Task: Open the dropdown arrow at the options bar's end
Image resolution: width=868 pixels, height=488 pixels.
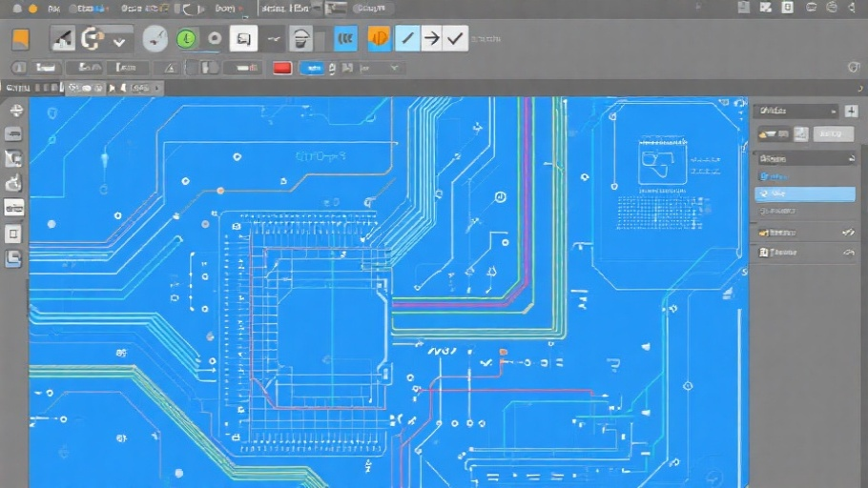Action: coord(394,68)
